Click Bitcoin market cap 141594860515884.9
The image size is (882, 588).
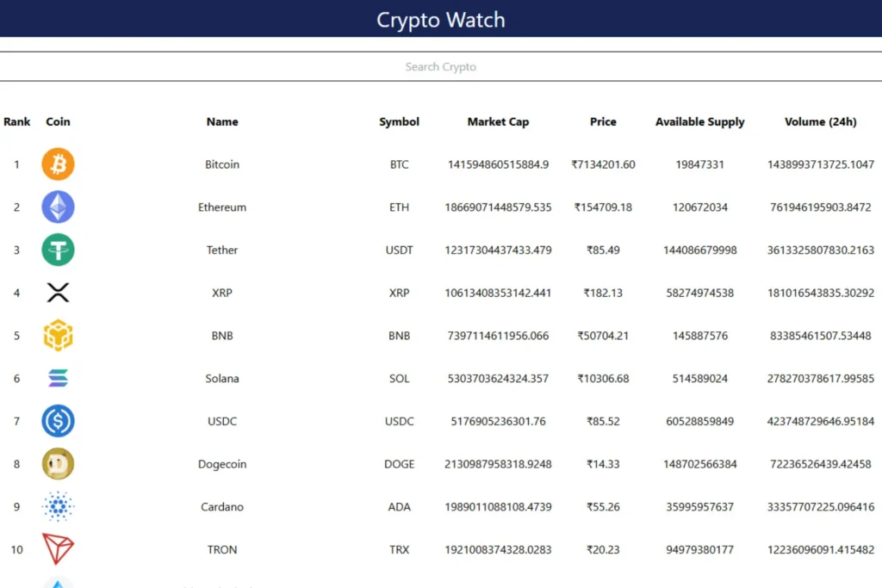click(x=499, y=164)
